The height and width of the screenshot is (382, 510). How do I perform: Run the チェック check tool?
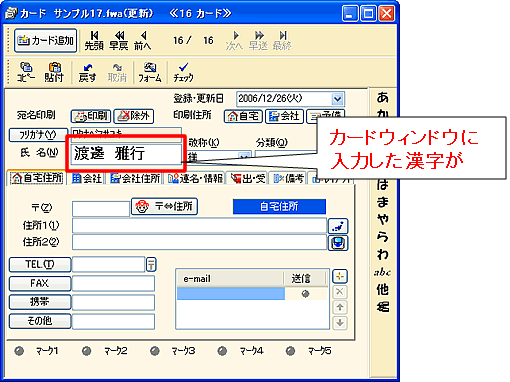pyautogui.click(x=183, y=72)
